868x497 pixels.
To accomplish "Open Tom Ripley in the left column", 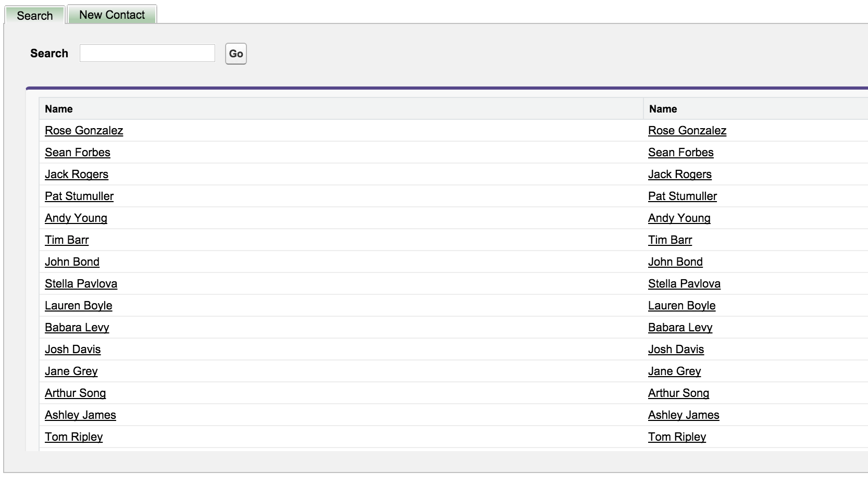I will point(73,437).
